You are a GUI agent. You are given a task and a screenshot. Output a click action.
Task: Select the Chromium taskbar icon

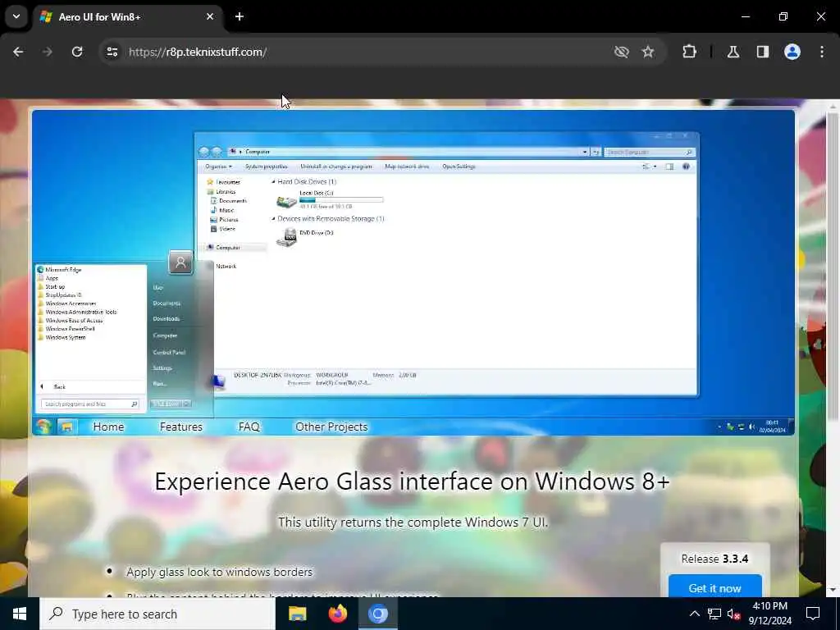pyautogui.click(x=377, y=614)
